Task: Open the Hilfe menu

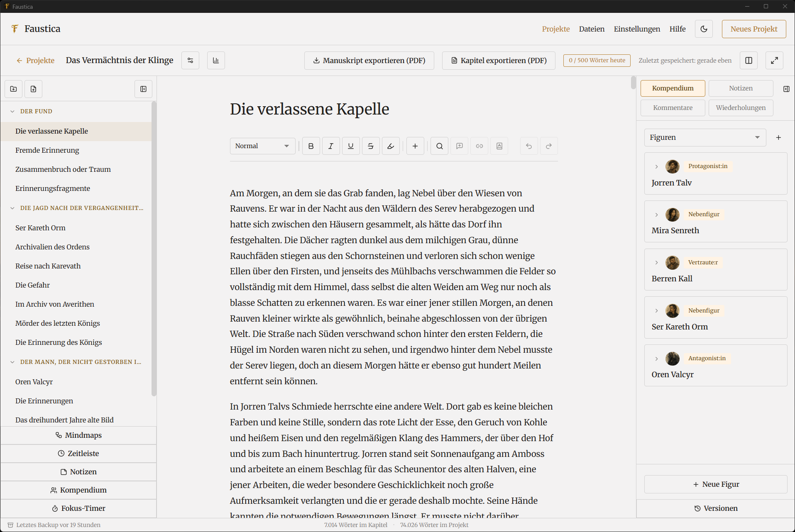Action: point(677,29)
